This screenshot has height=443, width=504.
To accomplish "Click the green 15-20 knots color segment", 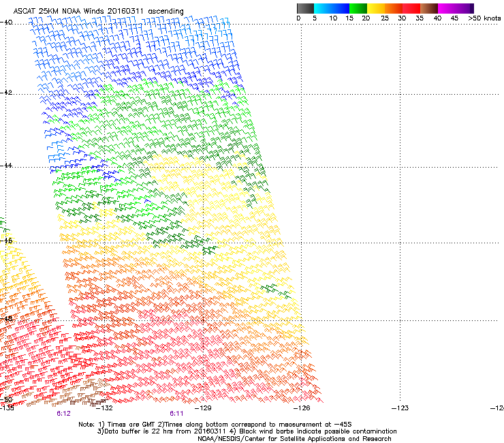I will 358,8.
